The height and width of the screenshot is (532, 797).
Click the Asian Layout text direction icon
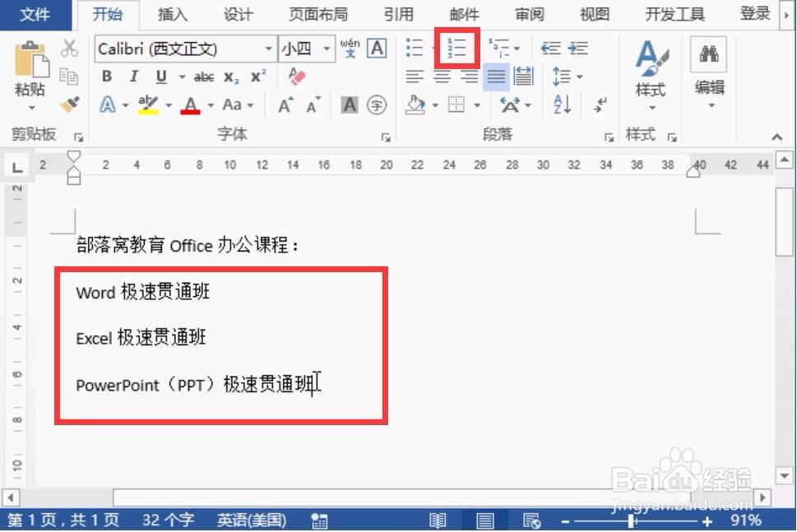point(510,105)
